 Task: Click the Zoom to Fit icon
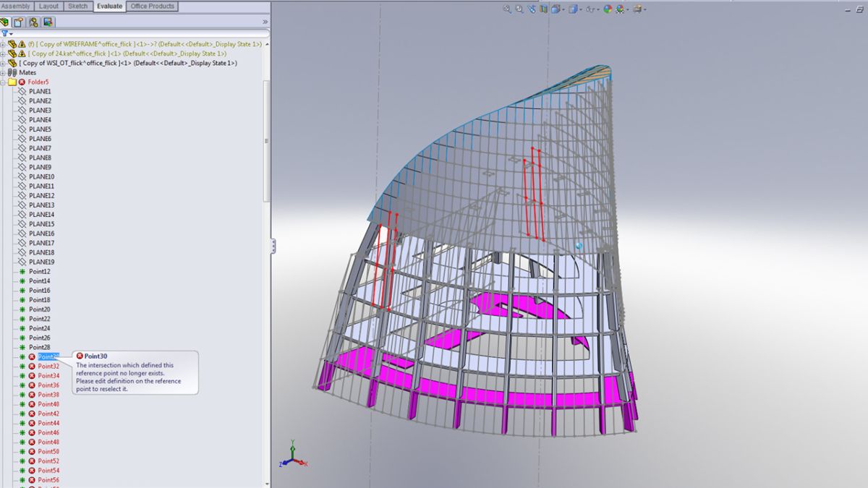point(507,9)
